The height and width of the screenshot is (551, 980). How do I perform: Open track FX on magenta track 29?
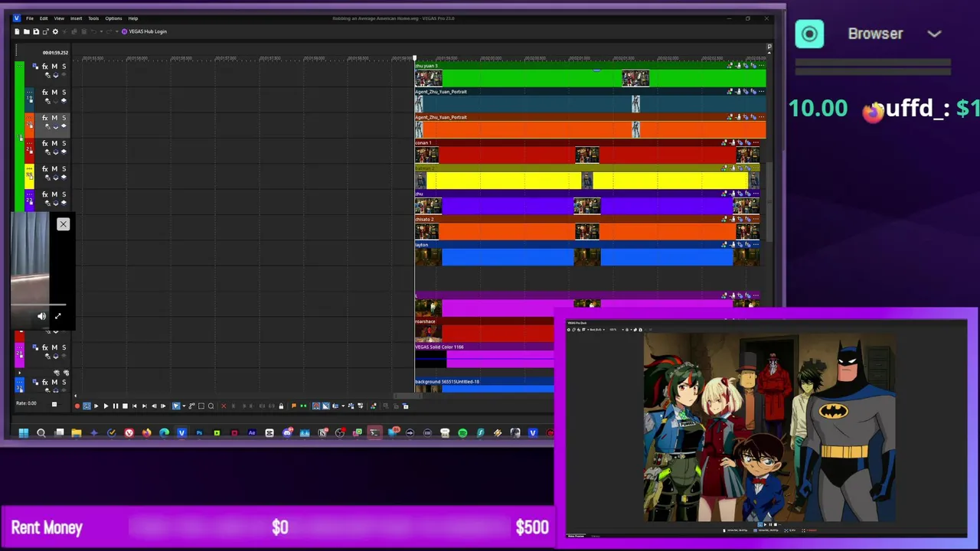pos(44,347)
